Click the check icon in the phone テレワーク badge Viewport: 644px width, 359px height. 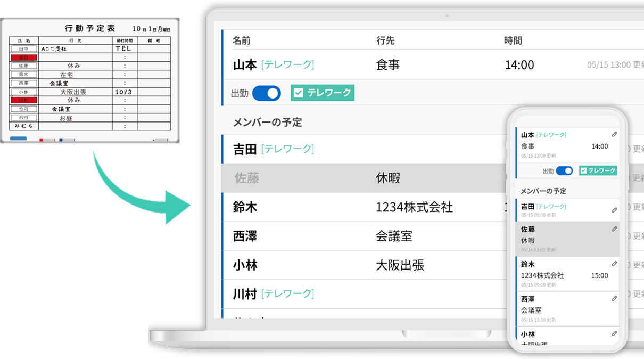583,172
